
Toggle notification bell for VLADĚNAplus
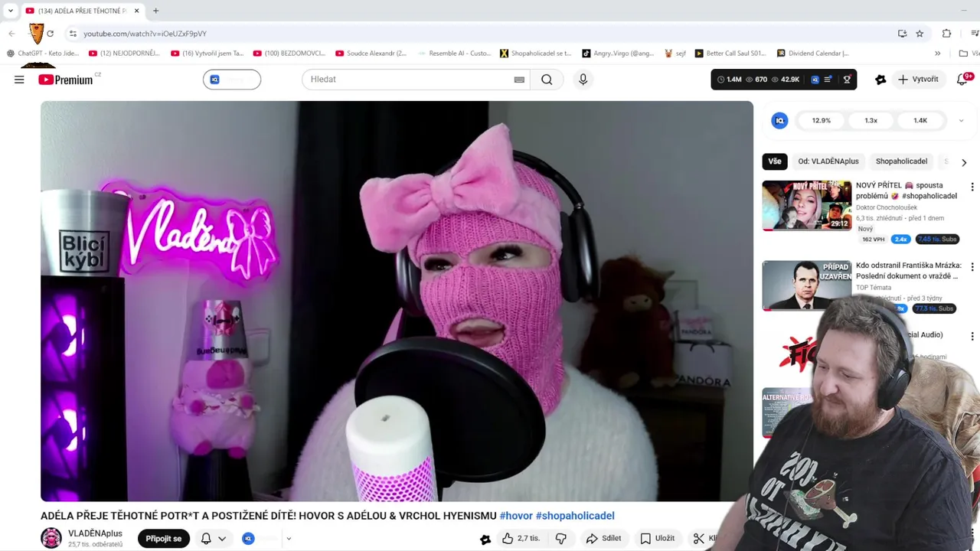[x=206, y=539]
